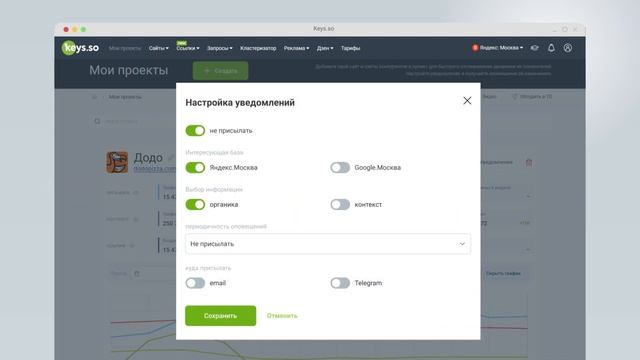This screenshot has width=640, height=360.
Task: Expand the Ссылки menu
Action: pyautogui.click(x=188, y=48)
